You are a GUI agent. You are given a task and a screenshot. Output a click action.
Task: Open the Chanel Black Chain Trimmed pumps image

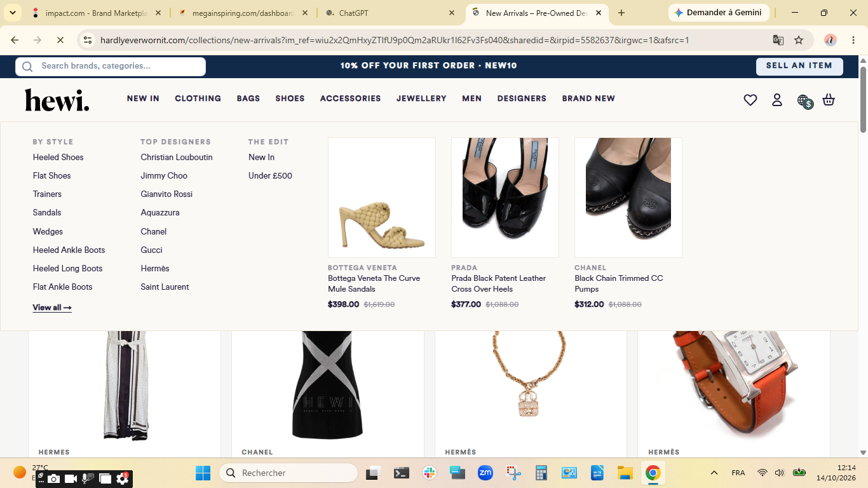(628, 198)
